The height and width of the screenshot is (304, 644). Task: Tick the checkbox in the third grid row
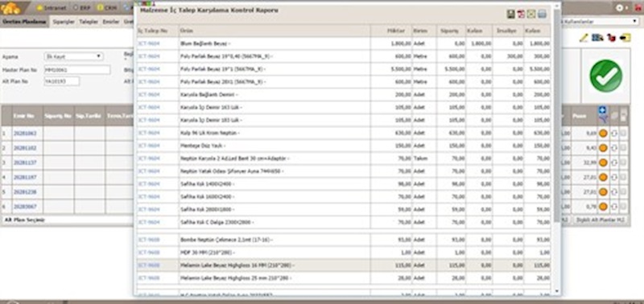pyautogui.click(x=623, y=162)
